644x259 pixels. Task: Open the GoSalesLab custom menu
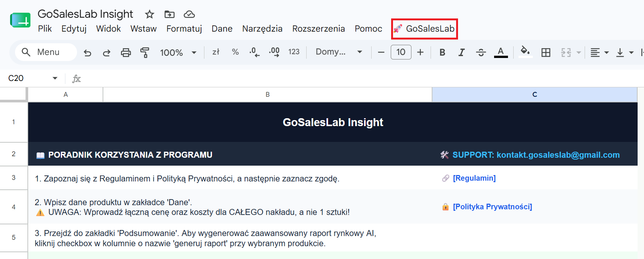(424, 29)
